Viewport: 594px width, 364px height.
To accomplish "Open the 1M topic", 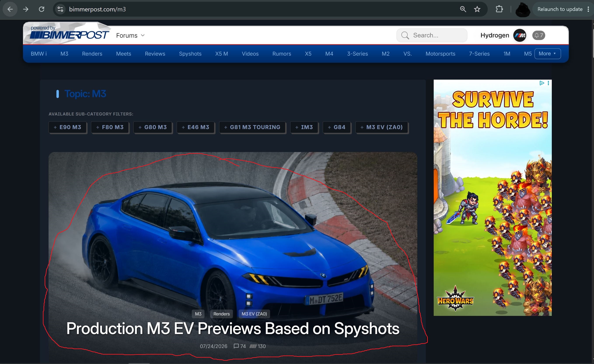I will 507,54.
